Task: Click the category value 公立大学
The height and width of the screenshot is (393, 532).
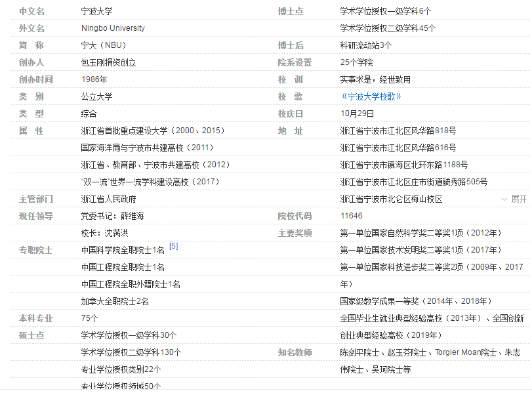Action: (x=96, y=96)
